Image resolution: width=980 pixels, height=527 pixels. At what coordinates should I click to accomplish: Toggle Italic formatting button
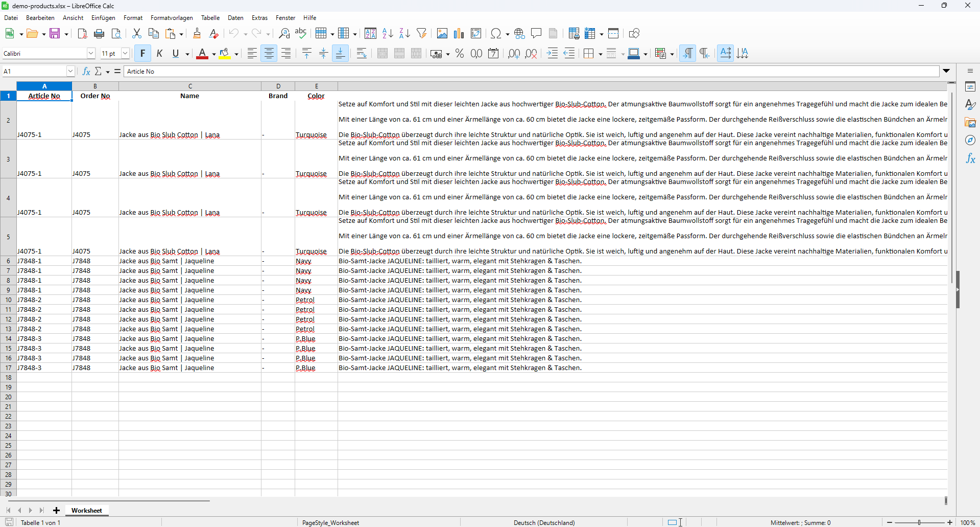tap(159, 54)
